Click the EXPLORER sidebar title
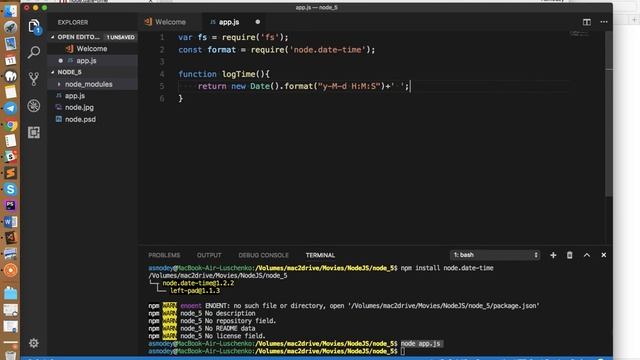The height and width of the screenshot is (360, 640). (x=73, y=22)
